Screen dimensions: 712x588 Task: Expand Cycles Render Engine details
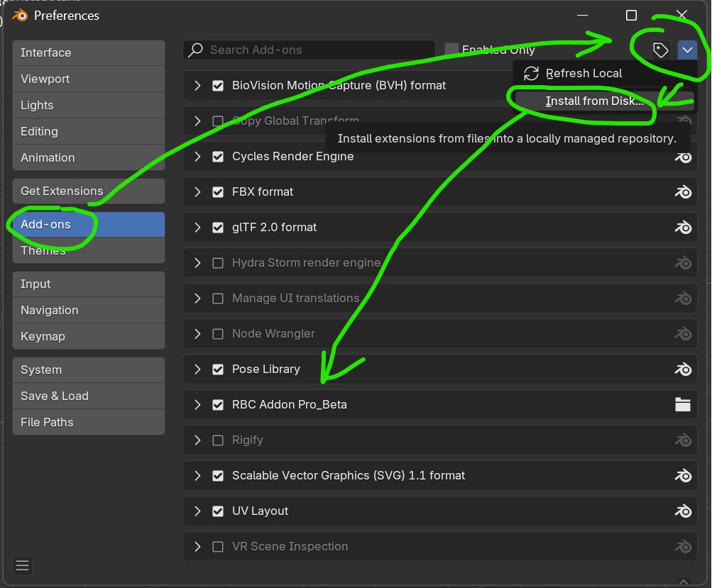pyautogui.click(x=197, y=157)
